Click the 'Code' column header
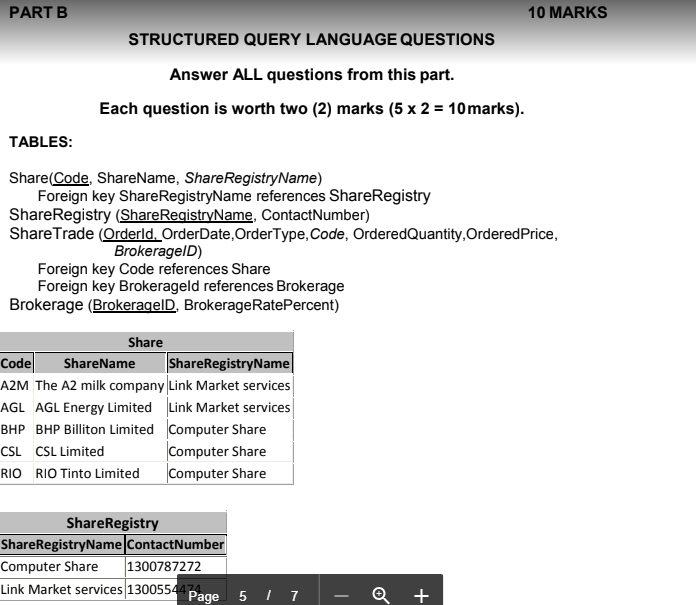The image size is (696, 605). [16, 364]
